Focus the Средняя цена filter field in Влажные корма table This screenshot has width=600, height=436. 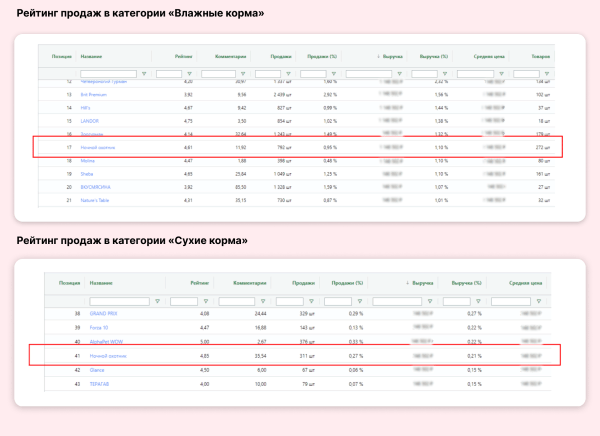[x=475, y=74]
